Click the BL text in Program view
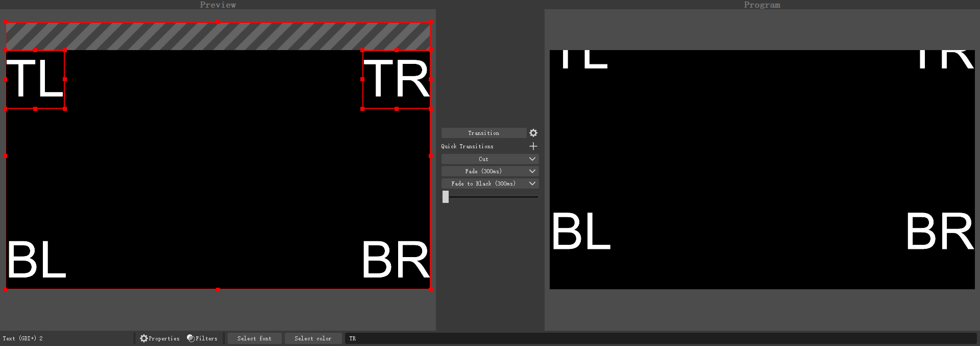980x346 pixels. coord(581,232)
